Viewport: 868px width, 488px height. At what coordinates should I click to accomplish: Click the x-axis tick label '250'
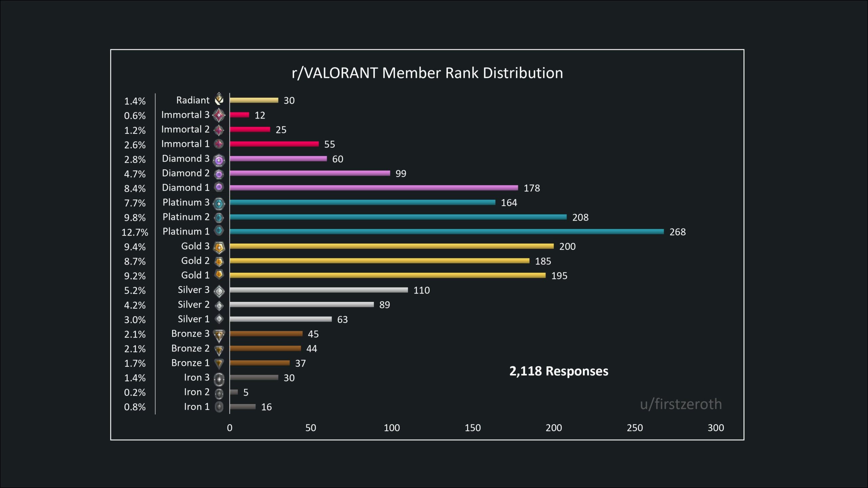pyautogui.click(x=635, y=428)
